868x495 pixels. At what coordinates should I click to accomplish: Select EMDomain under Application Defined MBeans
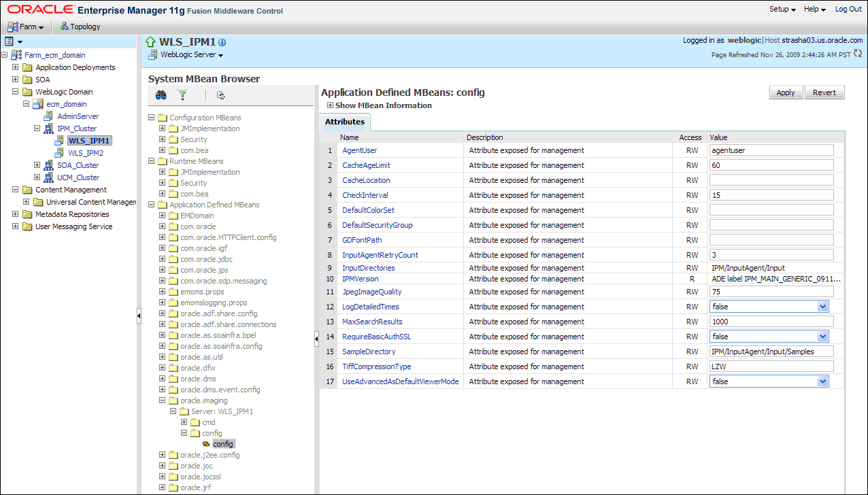tap(197, 216)
